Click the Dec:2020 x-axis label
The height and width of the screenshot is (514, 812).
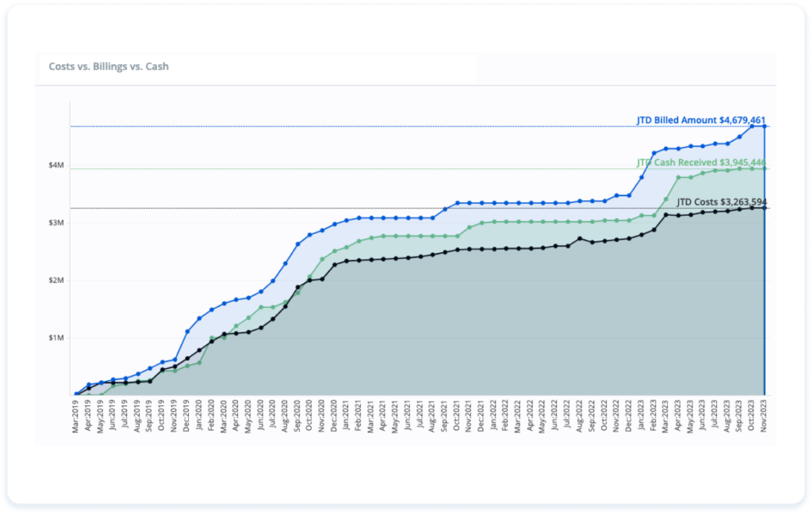(x=334, y=416)
